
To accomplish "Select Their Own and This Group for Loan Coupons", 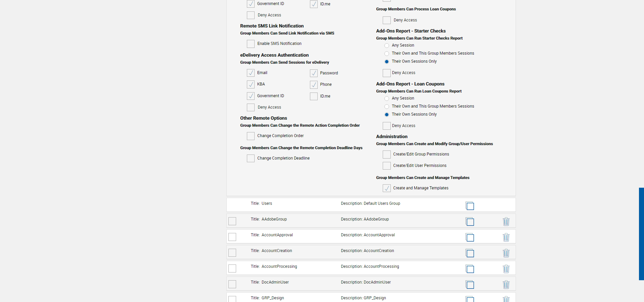I will [387, 107].
